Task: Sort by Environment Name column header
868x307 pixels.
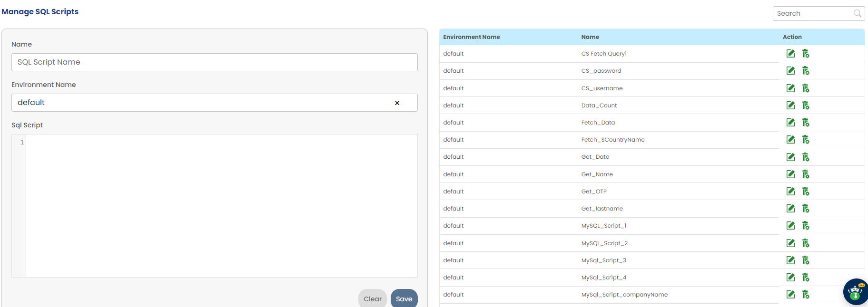Action: tap(471, 37)
